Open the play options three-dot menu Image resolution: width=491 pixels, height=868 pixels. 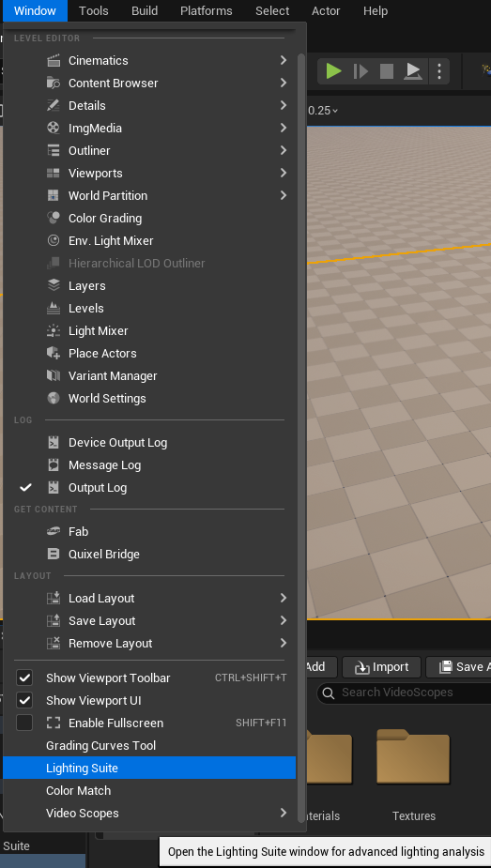point(439,71)
